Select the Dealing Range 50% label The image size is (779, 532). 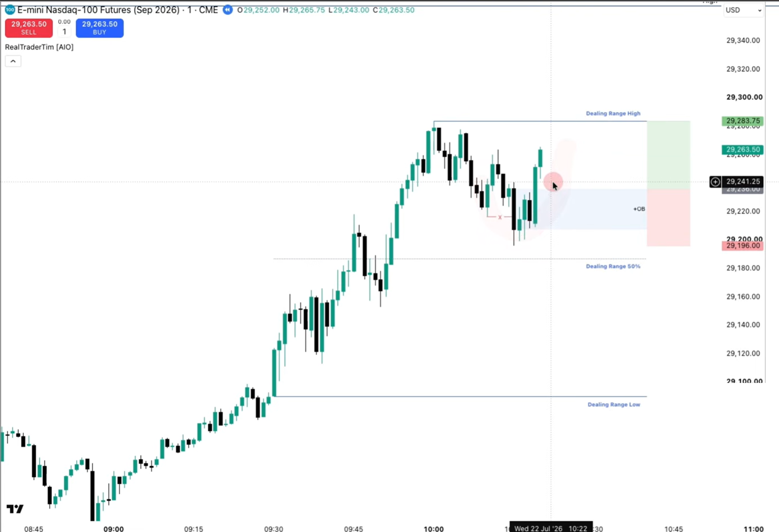click(x=613, y=266)
